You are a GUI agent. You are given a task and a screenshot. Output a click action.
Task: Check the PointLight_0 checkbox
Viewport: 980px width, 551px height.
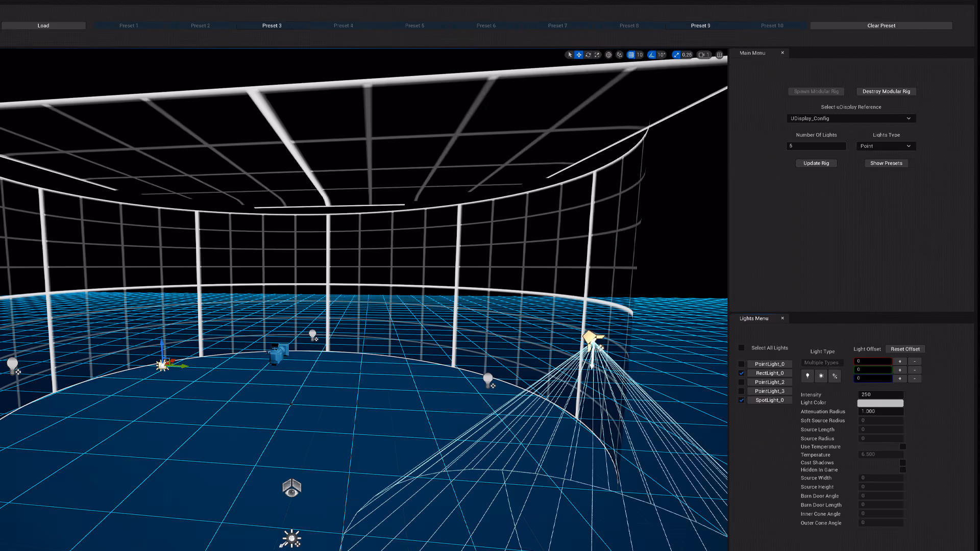[741, 364]
